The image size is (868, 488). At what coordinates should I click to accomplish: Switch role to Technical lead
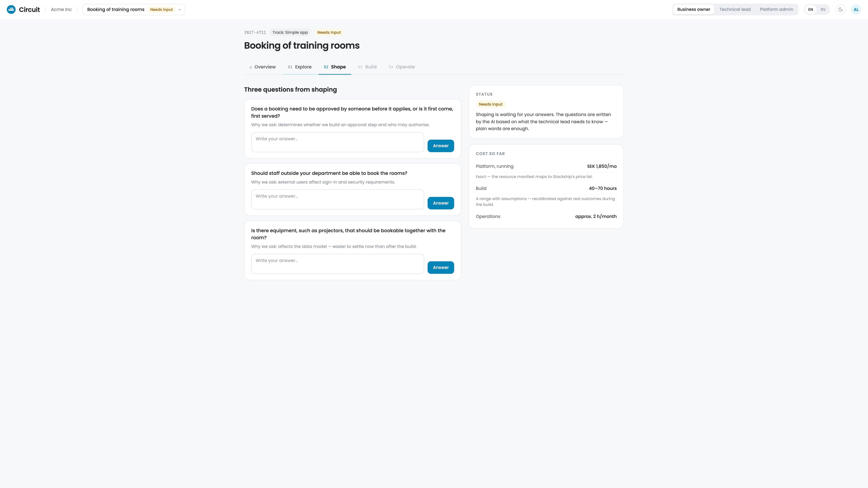coord(735,9)
